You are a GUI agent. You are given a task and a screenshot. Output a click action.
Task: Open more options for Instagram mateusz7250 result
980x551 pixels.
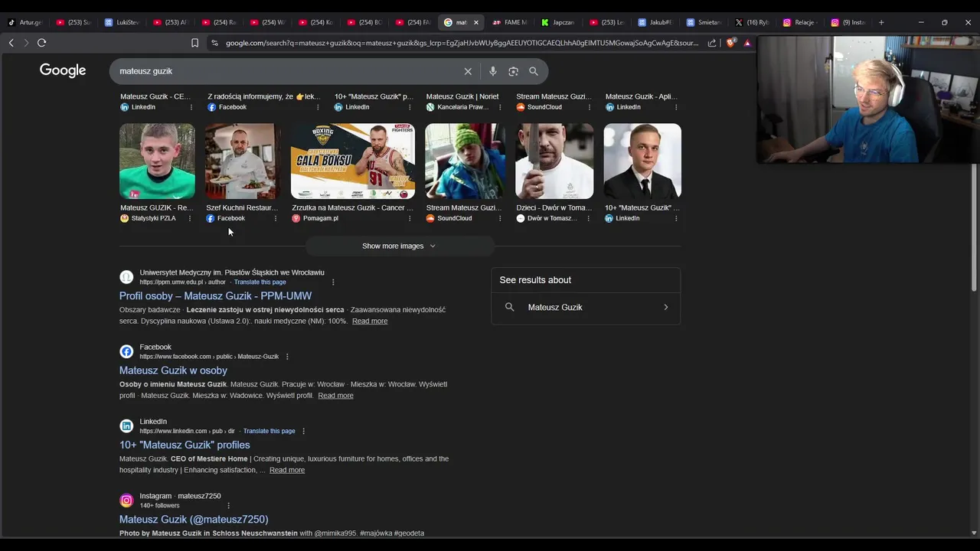click(x=228, y=505)
